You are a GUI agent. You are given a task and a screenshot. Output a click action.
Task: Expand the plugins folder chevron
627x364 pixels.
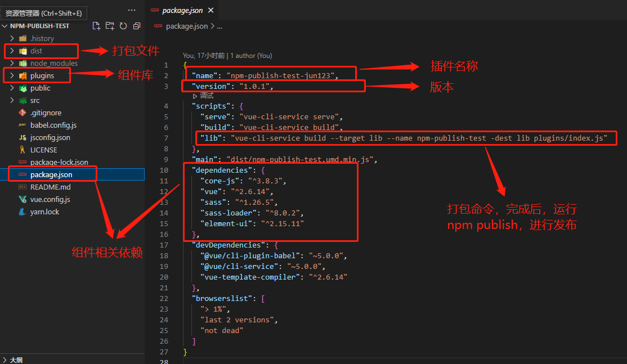coord(12,75)
